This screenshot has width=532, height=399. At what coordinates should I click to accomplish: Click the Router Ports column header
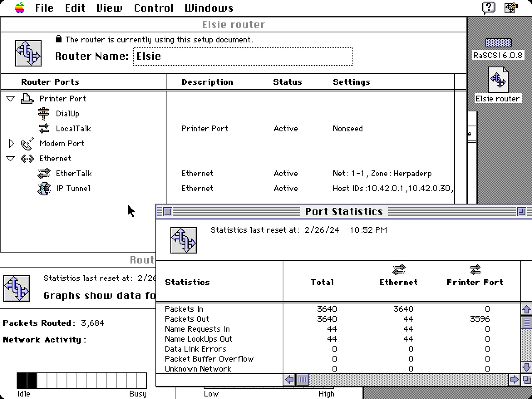click(x=50, y=82)
